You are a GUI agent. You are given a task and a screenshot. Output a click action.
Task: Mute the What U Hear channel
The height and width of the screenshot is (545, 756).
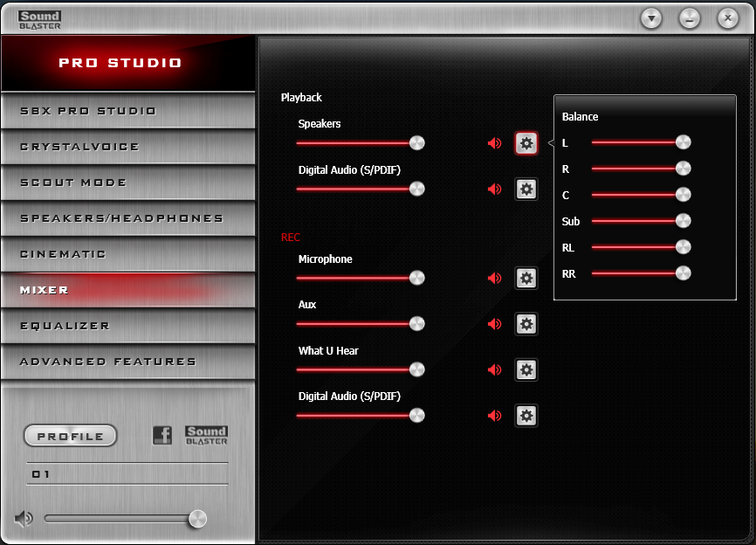pos(495,370)
